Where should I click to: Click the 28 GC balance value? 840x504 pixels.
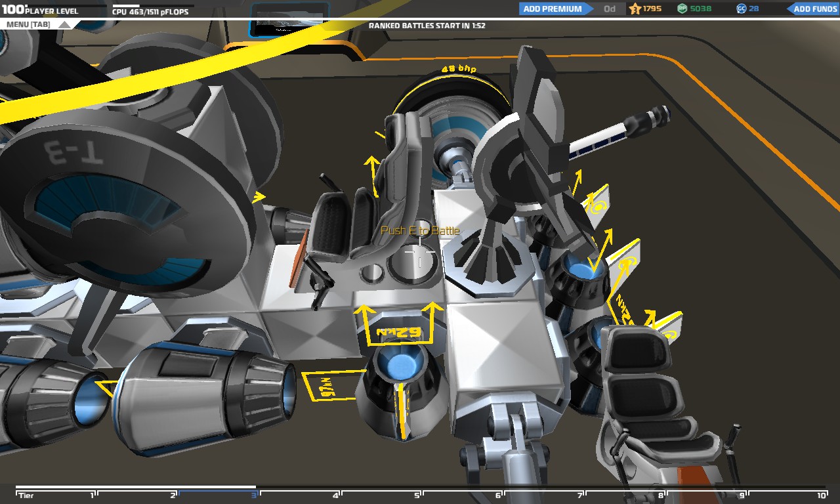pyautogui.click(x=754, y=9)
